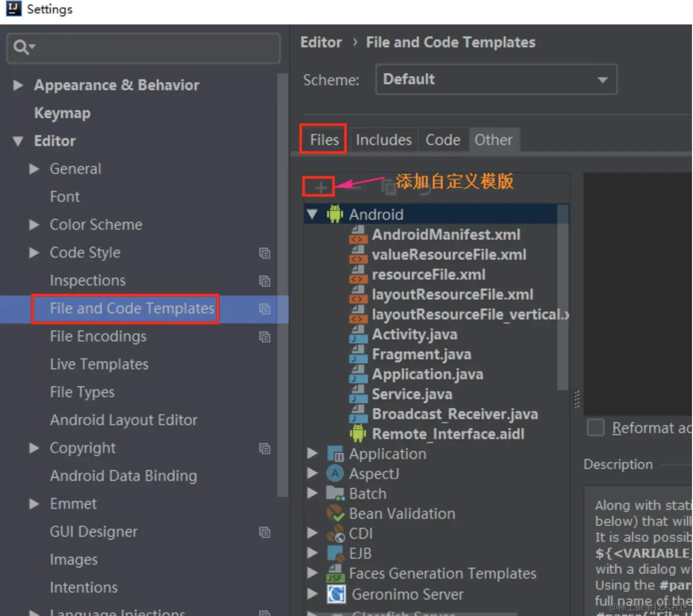Screen dimensions: 693x616
Task: Expand the Copyright arrow
Action: point(34,448)
